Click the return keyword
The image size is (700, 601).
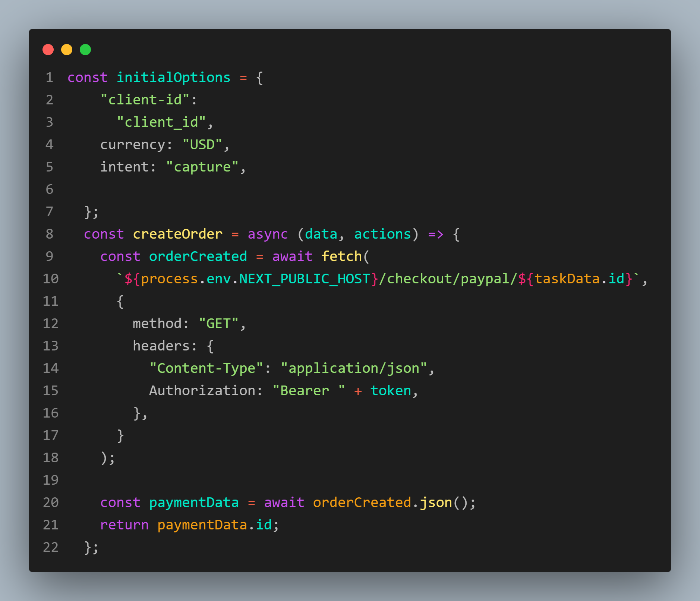[x=124, y=525]
